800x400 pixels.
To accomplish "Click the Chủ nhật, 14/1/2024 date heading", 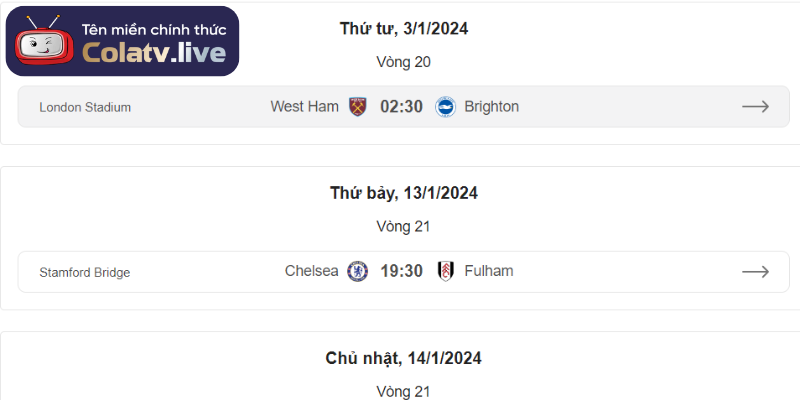I will 404,358.
